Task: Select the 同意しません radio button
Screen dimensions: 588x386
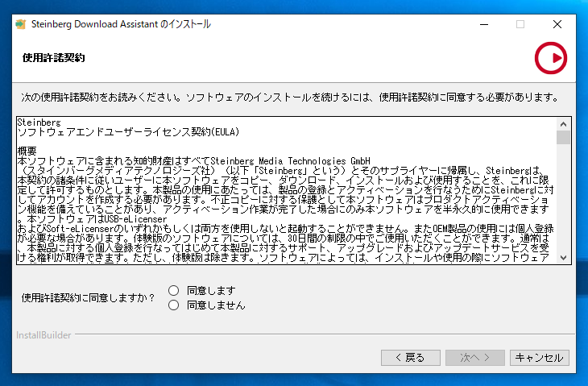Action: (x=174, y=305)
